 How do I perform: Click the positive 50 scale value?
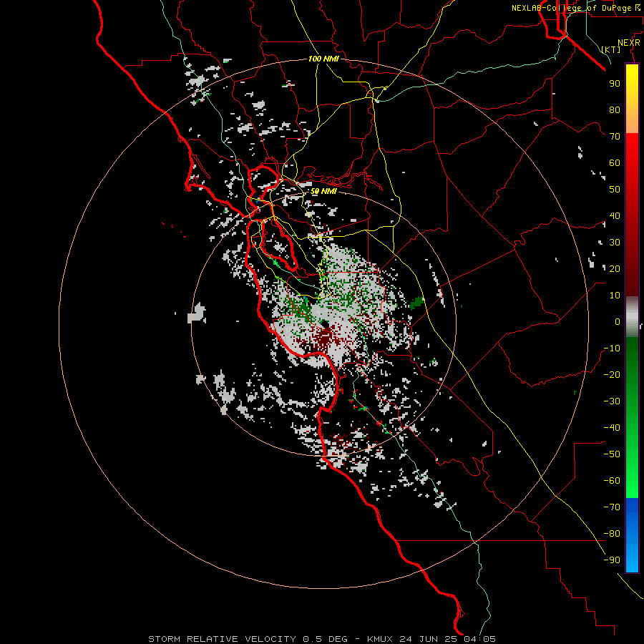click(615, 190)
